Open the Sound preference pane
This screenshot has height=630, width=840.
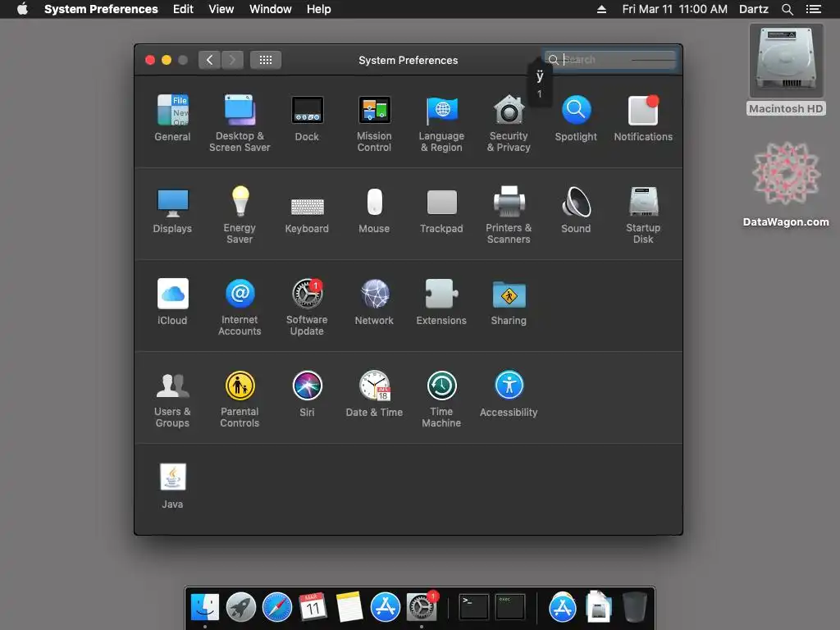[x=576, y=210]
